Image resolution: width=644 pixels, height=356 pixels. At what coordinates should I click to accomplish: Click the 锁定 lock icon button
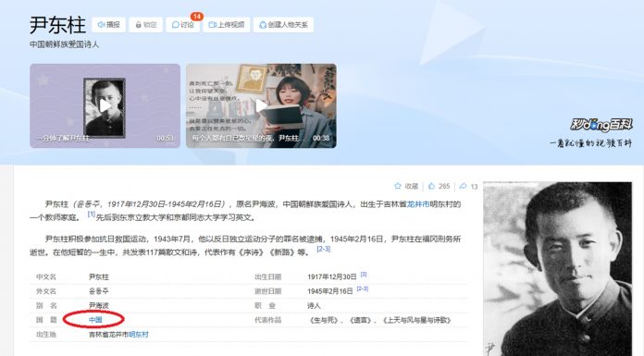point(146,25)
